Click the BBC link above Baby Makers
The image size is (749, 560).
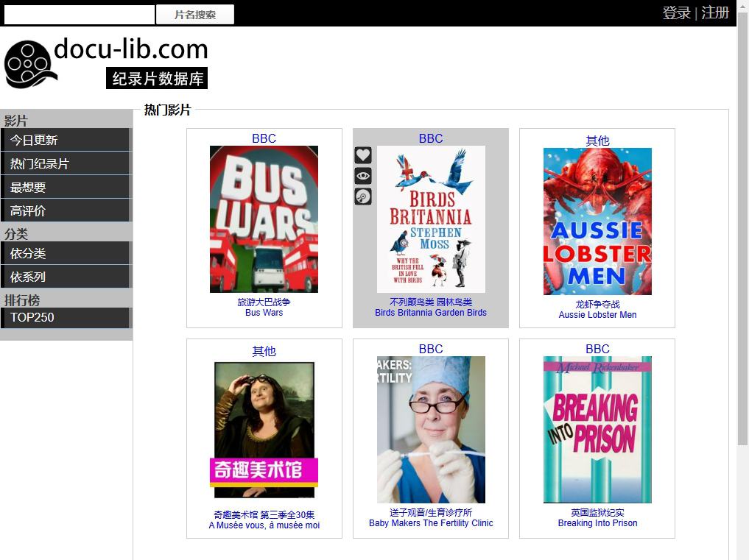coord(431,349)
